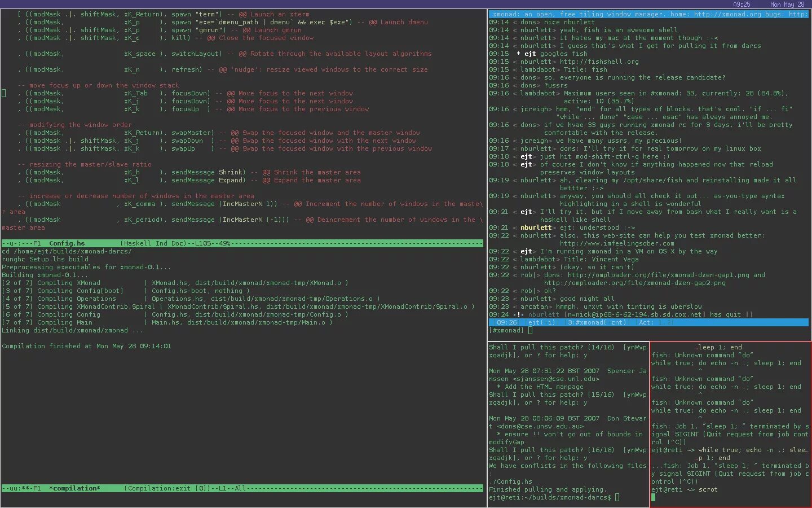Click "Compilation finished at Mon May 28 09:14:01"
The width and height of the screenshot is (812, 508).
pyautogui.click(x=86, y=346)
